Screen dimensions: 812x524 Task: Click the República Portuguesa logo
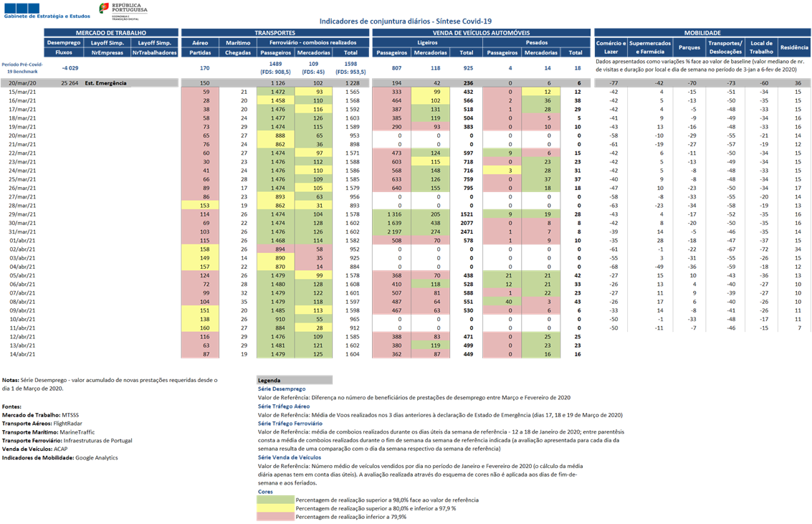tap(123, 11)
